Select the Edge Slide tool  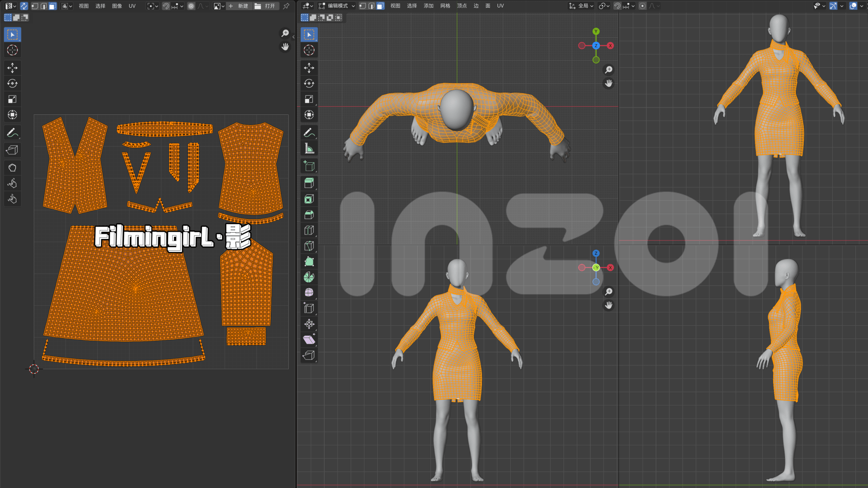tap(309, 308)
